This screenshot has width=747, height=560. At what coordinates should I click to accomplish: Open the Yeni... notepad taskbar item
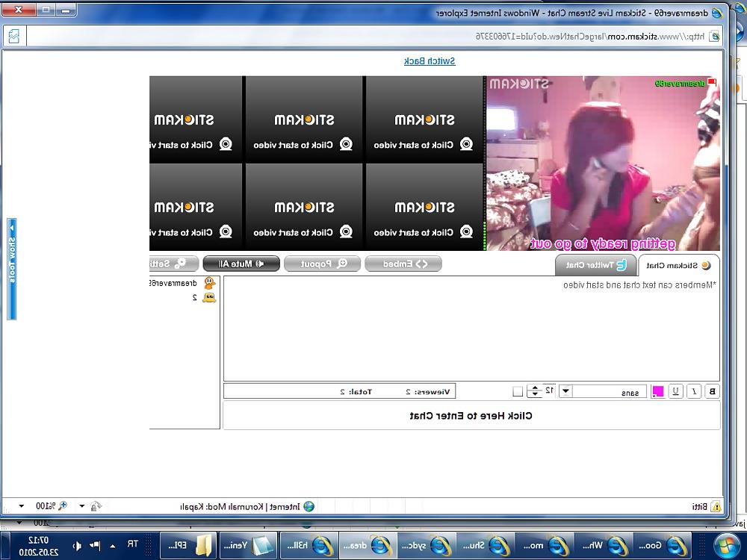point(248,546)
